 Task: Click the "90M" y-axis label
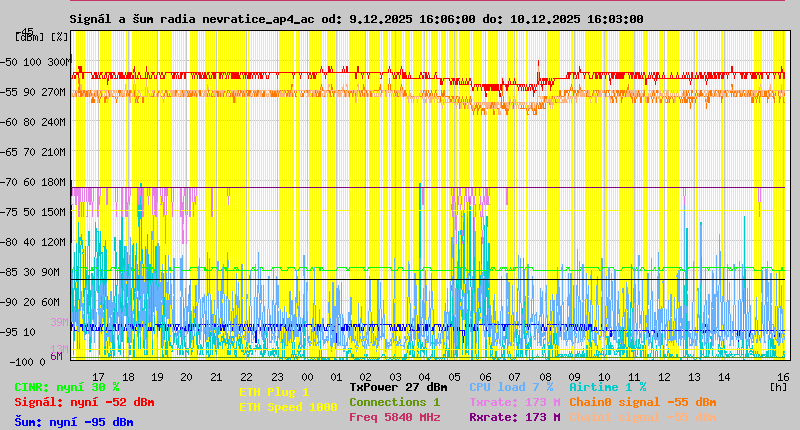click(x=51, y=272)
